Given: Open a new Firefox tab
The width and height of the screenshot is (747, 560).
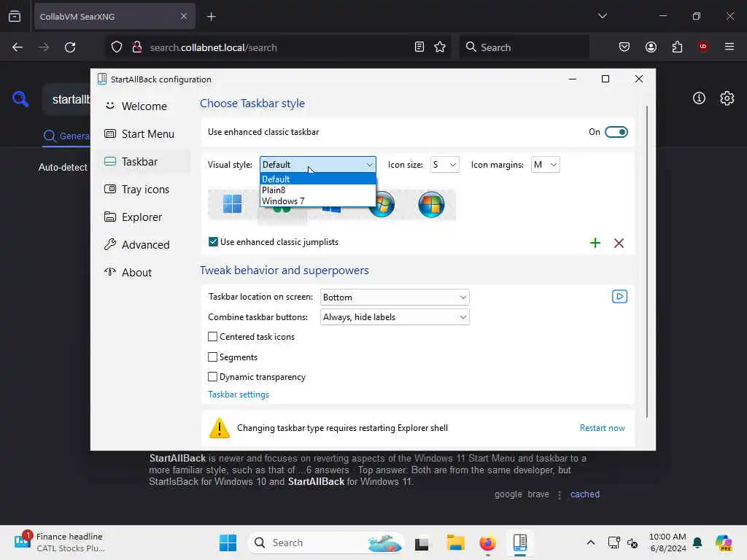Looking at the screenshot, I should point(211,17).
